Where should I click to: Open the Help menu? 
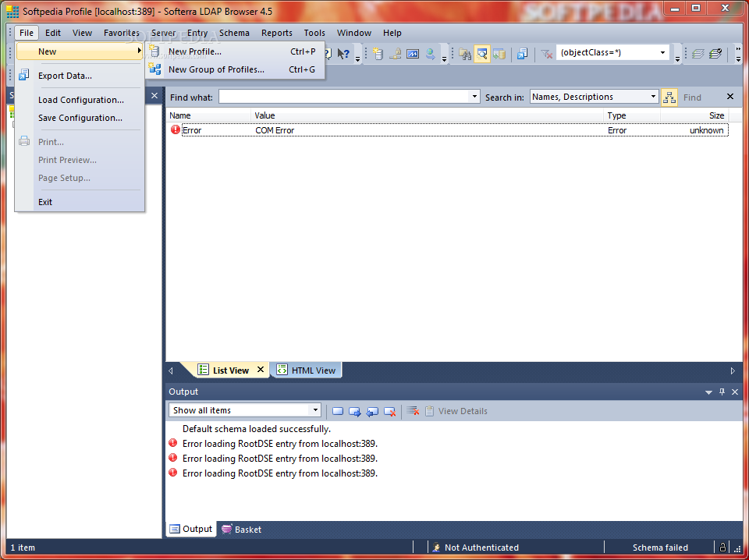pos(392,33)
